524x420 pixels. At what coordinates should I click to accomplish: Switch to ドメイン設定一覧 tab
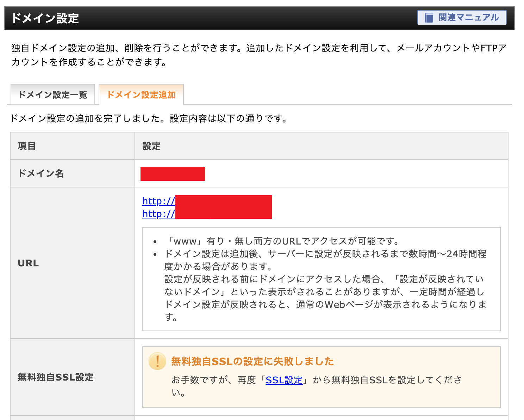[53, 94]
